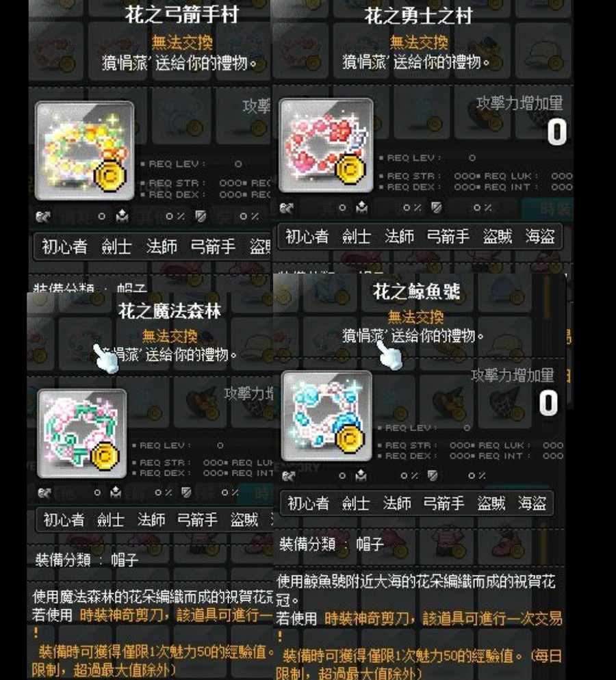The width and height of the screenshot is (616, 680).
Task: Click the blue bubble flower wreath icon
Action: coord(326,417)
